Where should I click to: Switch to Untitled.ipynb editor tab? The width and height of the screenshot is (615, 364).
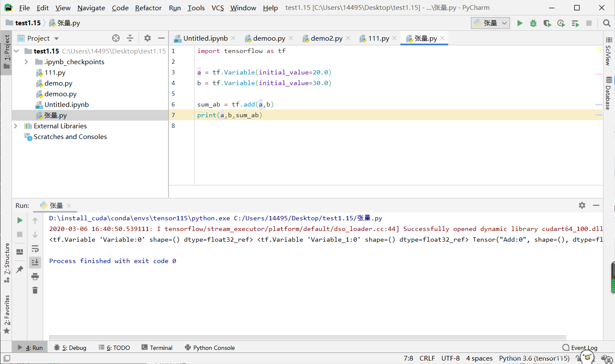point(206,38)
